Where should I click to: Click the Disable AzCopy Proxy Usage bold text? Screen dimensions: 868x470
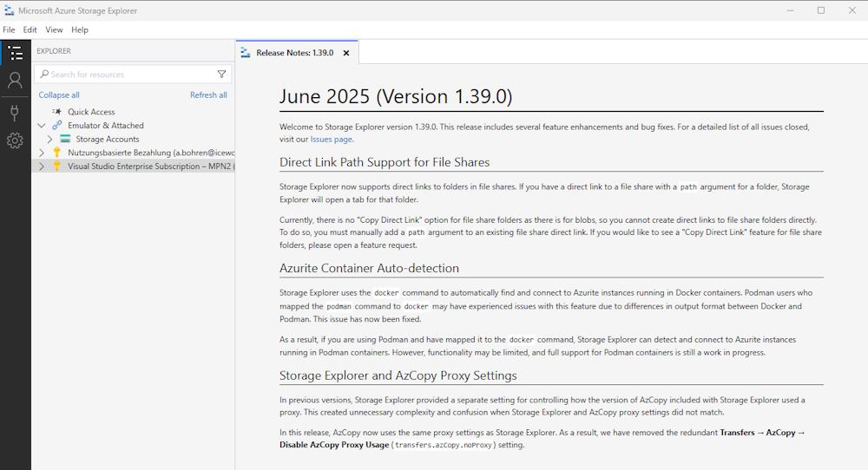[334, 445]
